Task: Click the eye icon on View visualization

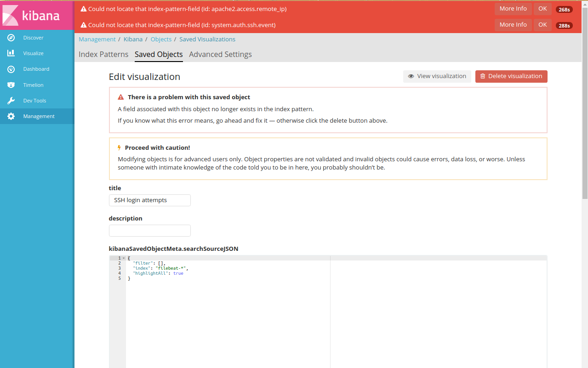Action: pos(411,76)
